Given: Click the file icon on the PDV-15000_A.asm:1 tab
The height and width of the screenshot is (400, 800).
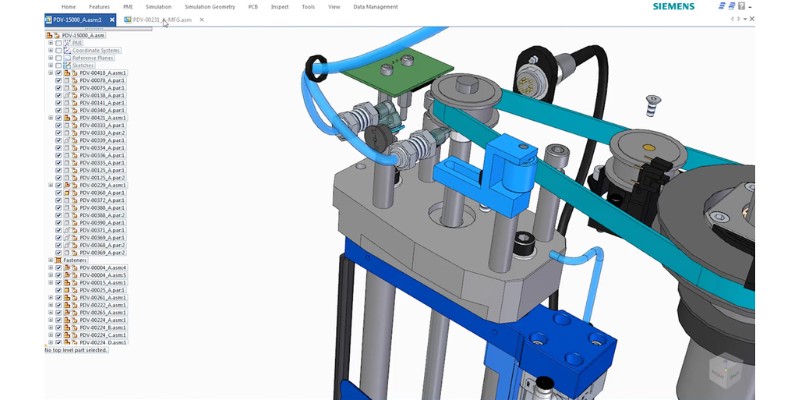Looking at the screenshot, I should point(49,20).
